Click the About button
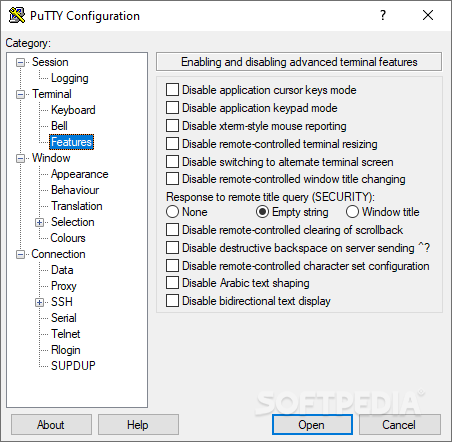This screenshot has width=452, height=442. [x=51, y=425]
